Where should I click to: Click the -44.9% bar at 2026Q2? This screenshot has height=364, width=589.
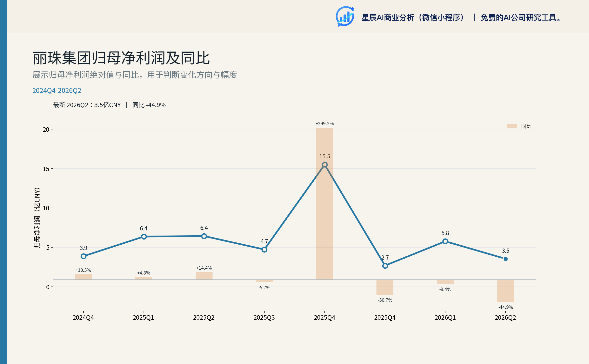point(505,291)
